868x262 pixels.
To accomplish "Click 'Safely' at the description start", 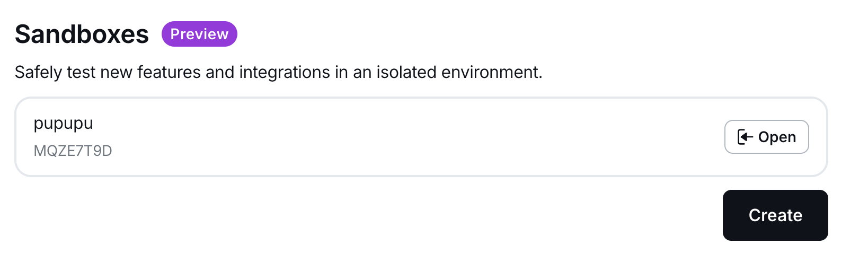I will pos(38,72).
